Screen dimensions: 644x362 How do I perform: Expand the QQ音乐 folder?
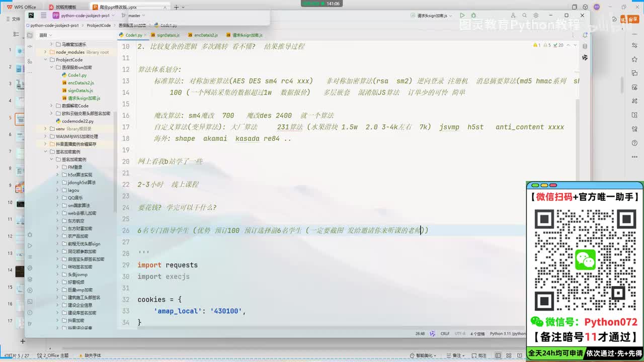coord(57,198)
